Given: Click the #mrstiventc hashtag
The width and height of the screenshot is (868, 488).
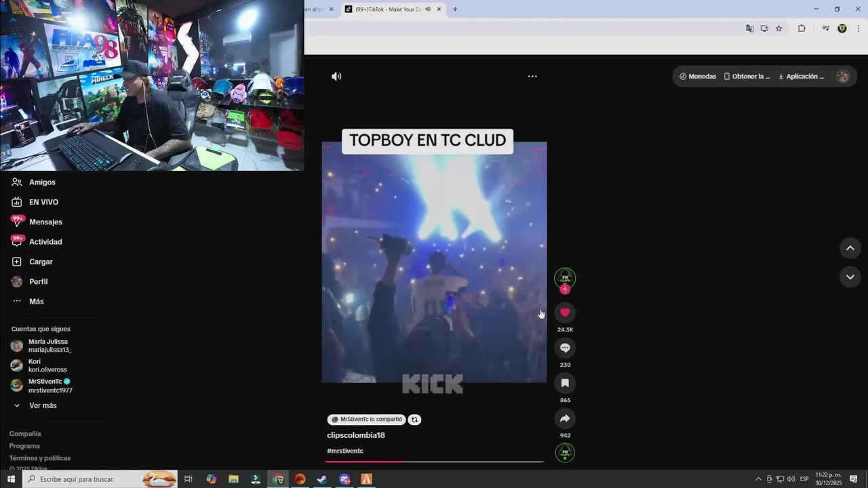Looking at the screenshot, I should click(x=345, y=451).
